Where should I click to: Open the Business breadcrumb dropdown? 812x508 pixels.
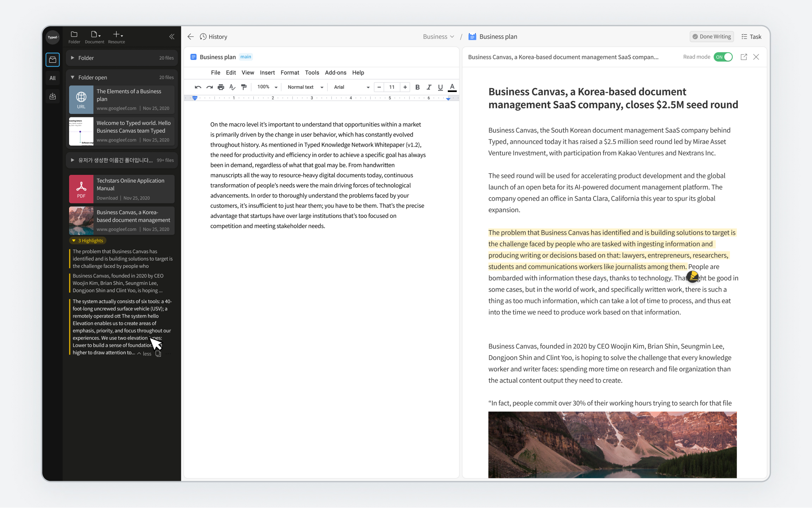(438, 37)
